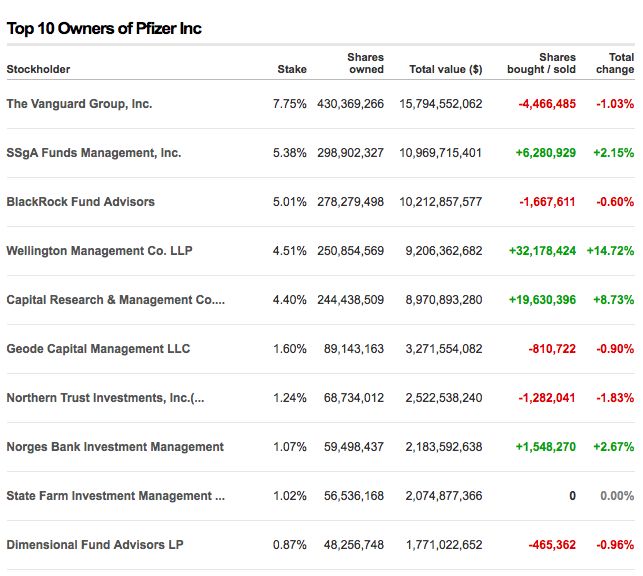This screenshot has width=643, height=576.
Task: Click Vanguard's -4,466,485 shares sold
Action: [547, 104]
